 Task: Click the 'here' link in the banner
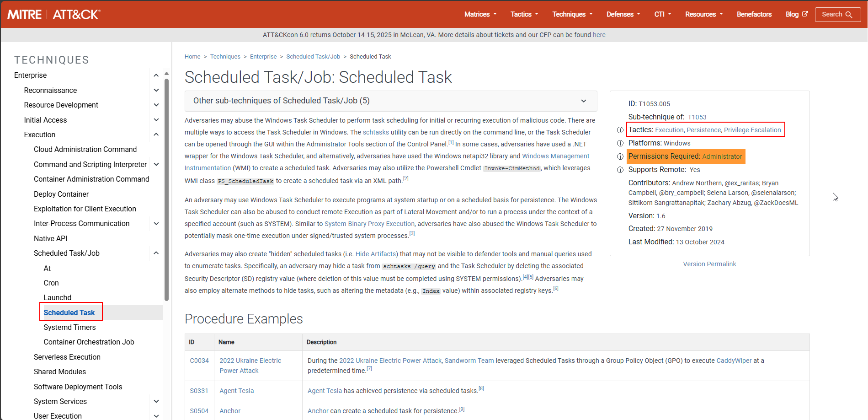click(599, 35)
